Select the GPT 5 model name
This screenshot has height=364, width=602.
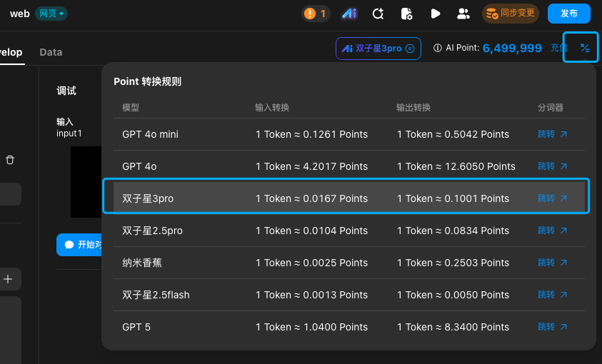pyautogui.click(x=136, y=327)
